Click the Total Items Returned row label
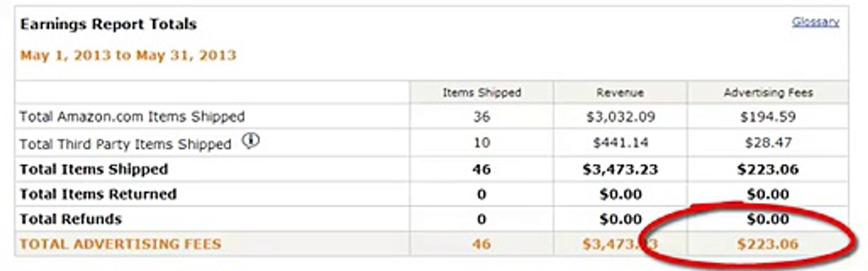Image resolution: width=868 pixels, height=271 pixels. (98, 194)
